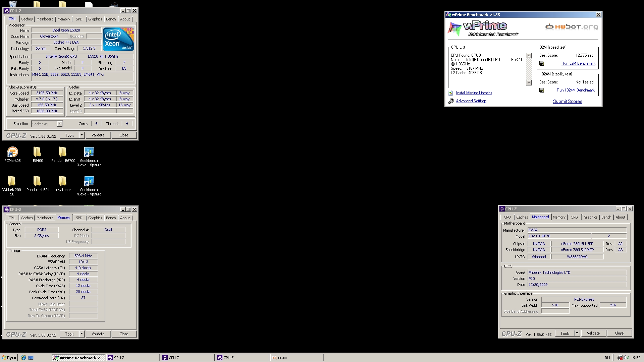Open the SPD tab in top CPU-Z
Viewport: 644px width, 362px height.
tap(79, 19)
